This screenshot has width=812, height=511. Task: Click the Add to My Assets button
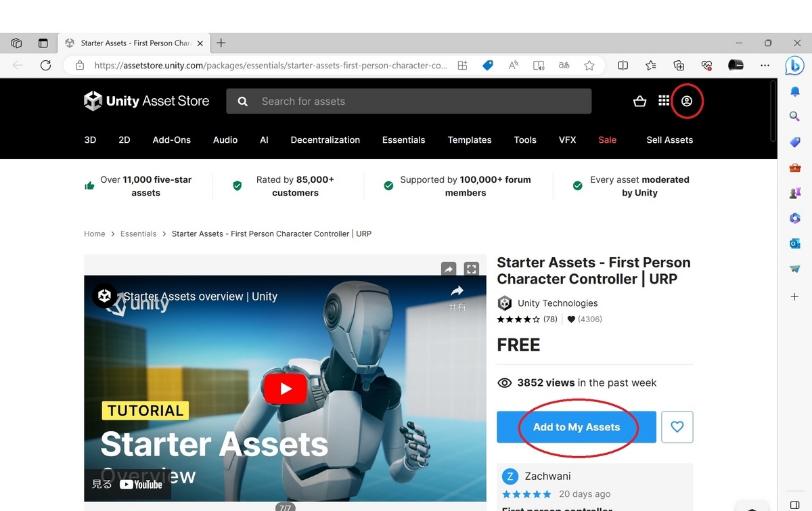click(576, 426)
